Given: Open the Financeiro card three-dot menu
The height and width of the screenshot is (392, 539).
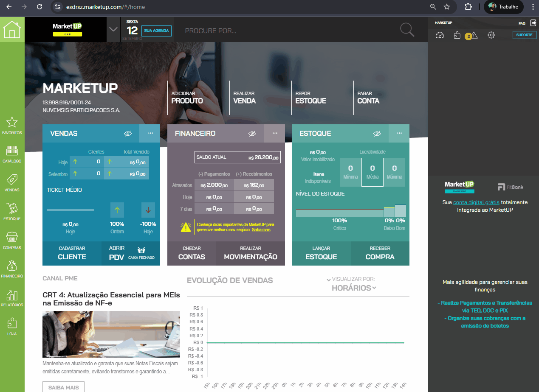Looking at the screenshot, I should pyautogui.click(x=274, y=133).
